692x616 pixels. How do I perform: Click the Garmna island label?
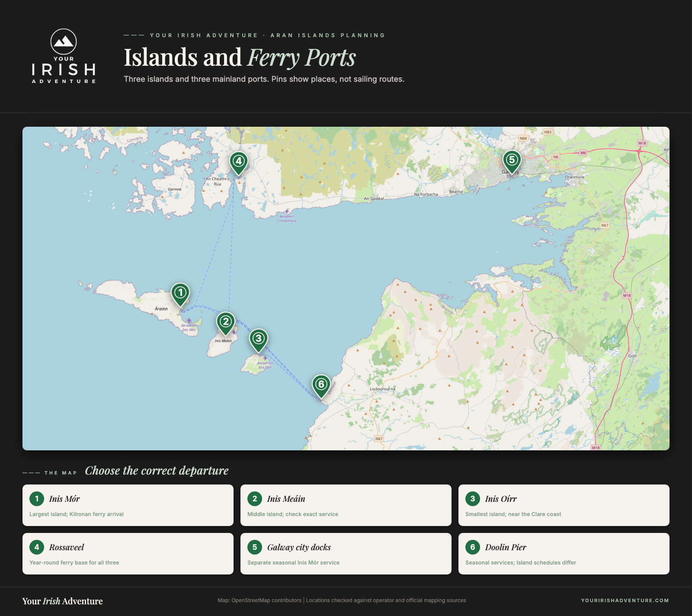coord(175,189)
